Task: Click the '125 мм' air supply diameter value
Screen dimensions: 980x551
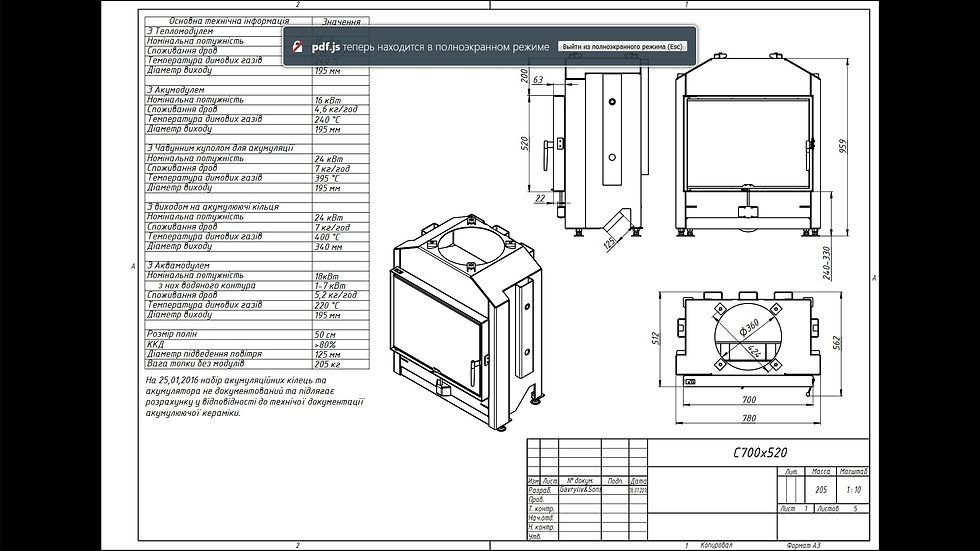Action: click(328, 354)
